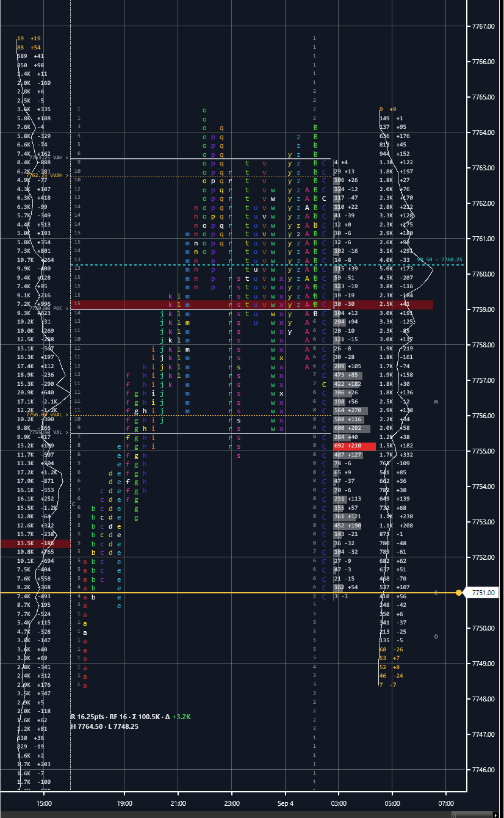This screenshot has height=818, width=504.
Task: Click the scrollbar right arrow at bottom
Action: click(495, 814)
